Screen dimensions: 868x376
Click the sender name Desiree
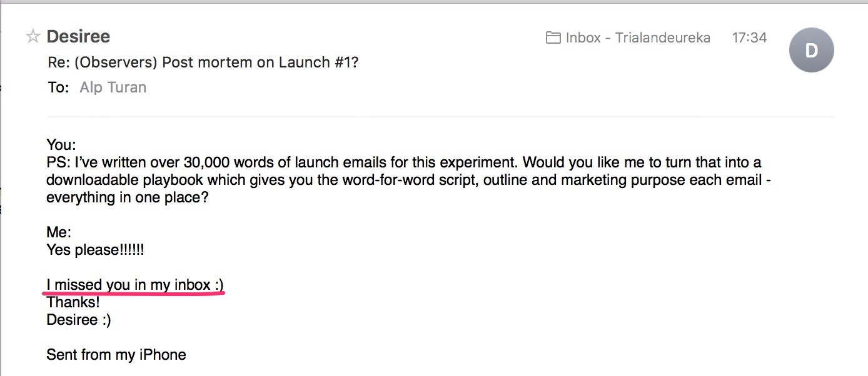(78, 37)
